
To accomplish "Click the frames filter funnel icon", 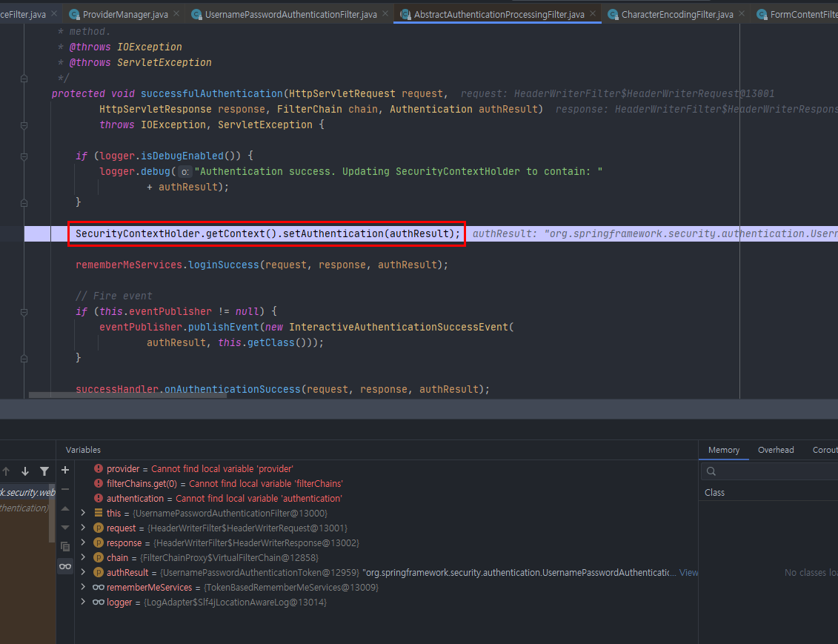I will [x=44, y=471].
